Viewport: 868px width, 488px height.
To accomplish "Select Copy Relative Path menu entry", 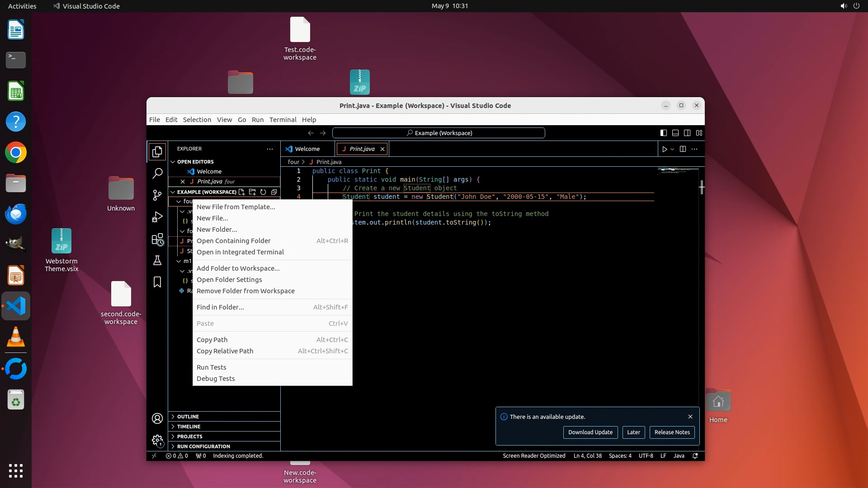I will coord(225,351).
